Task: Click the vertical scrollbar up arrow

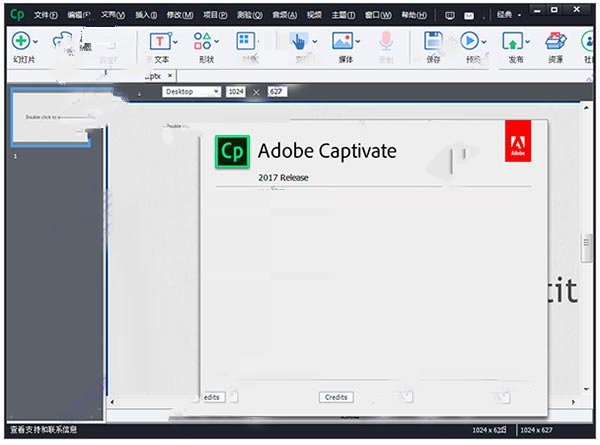Action: click(586, 108)
